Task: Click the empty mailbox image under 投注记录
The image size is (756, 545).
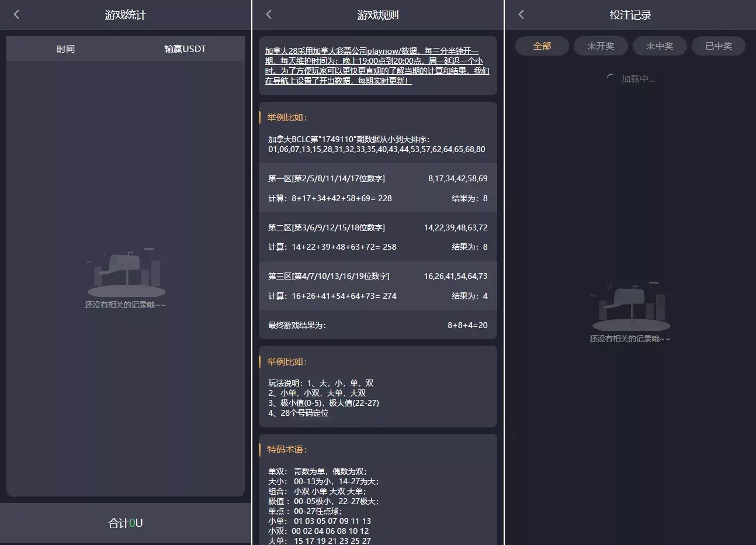Action: tap(630, 308)
